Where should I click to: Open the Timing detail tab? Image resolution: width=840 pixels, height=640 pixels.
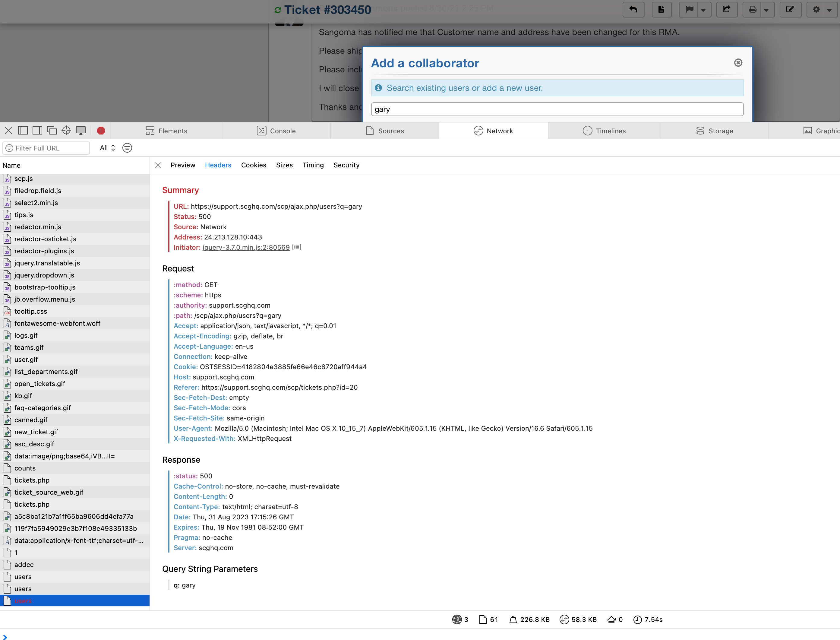[313, 165]
